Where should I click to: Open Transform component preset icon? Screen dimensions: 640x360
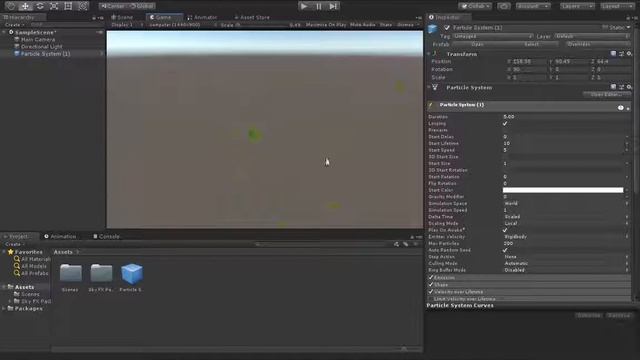tap(621, 53)
